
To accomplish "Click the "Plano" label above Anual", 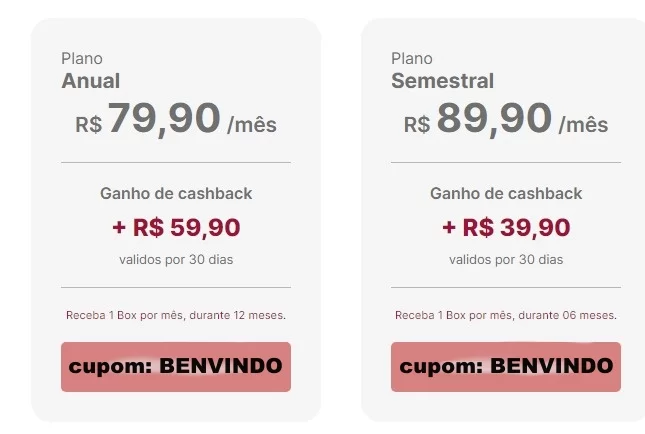I will pyautogui.click(x=82, y=59).
